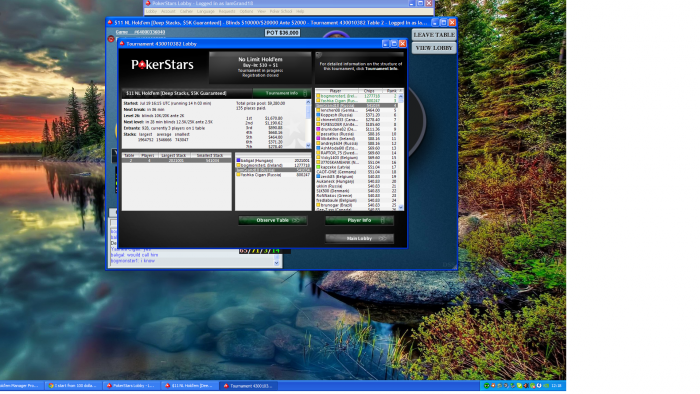This screenshot has width=700, height=394.
Task: Open the Game number link on the table
Action: click(141, 32)
